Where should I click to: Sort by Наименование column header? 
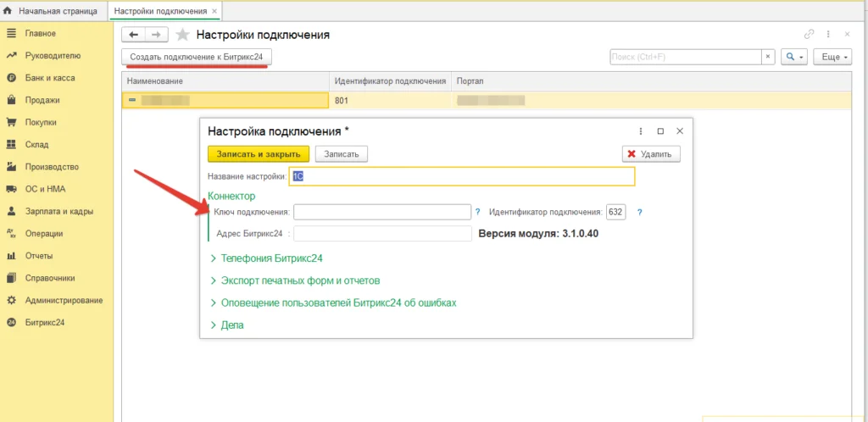[225, 81]
